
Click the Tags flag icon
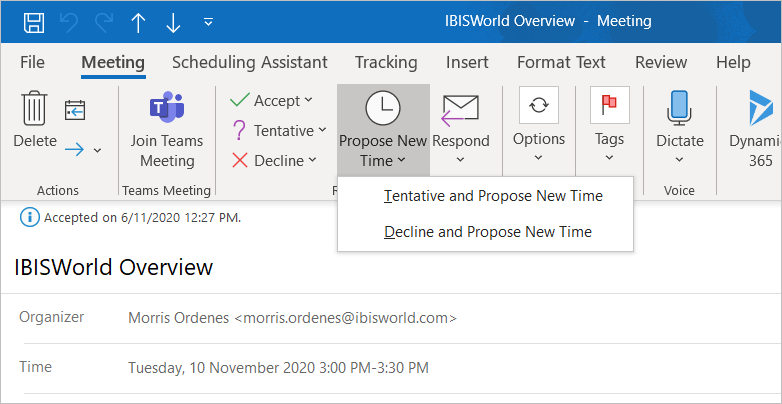tap(609, 105)
